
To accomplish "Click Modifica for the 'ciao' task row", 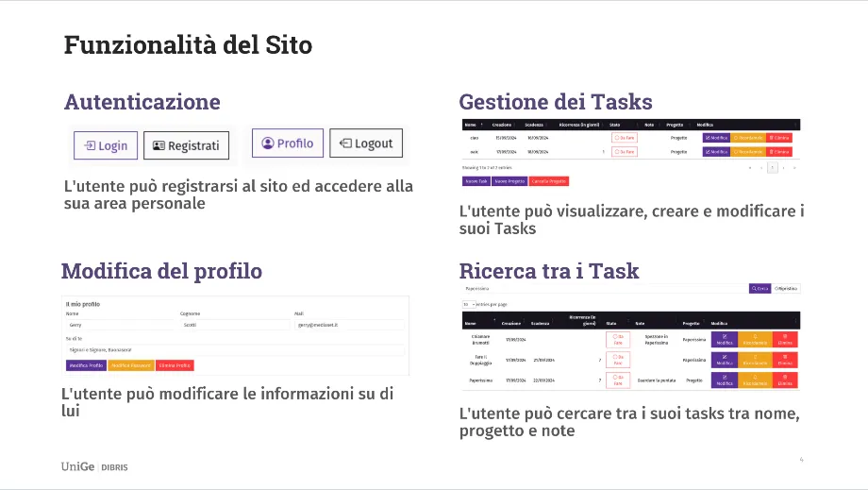I will click(716, 137).
